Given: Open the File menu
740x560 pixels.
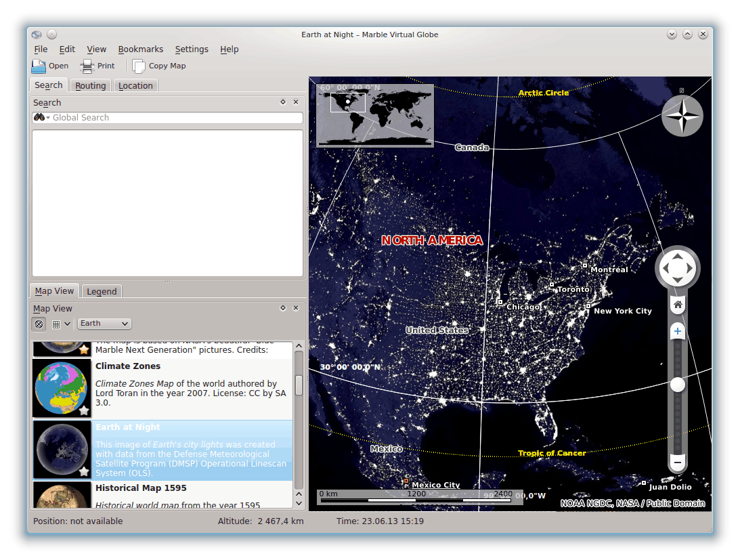Looking at the screenshot, I should [x=41, y=49].
